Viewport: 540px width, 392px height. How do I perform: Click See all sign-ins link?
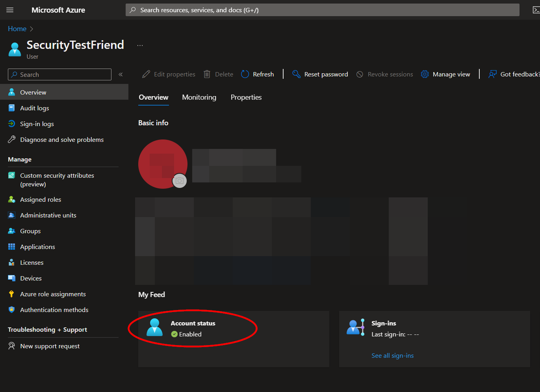(x=392, y=355)
